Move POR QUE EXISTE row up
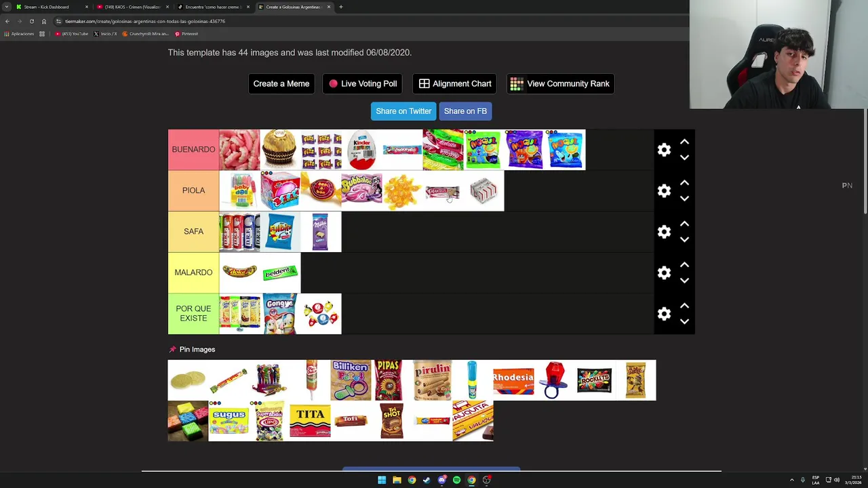 684,306
